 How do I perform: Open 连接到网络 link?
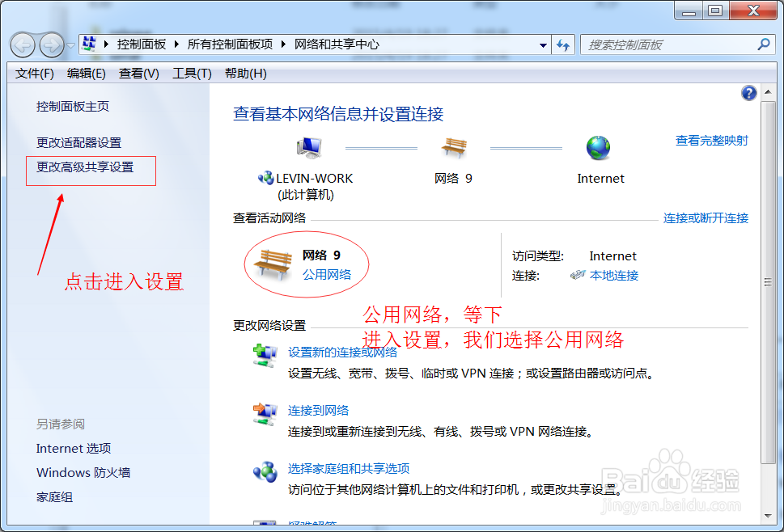318,411
